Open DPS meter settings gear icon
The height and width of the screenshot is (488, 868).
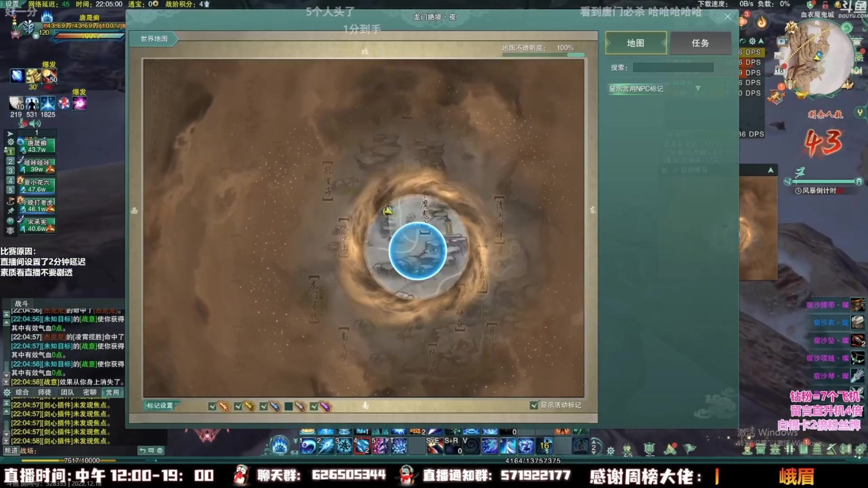pyautogui.click(x=752, y=41)
